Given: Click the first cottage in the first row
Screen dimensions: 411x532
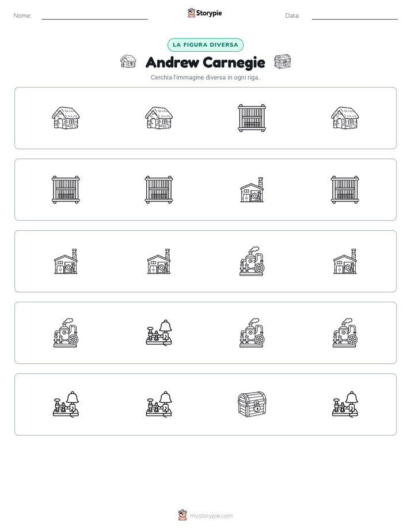Looking at the screenshot, I should point(66,117).
